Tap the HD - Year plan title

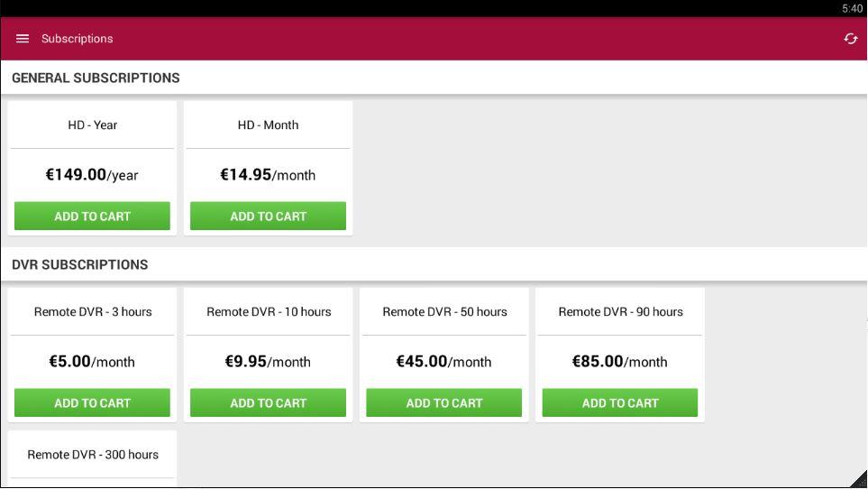[92, 125]
